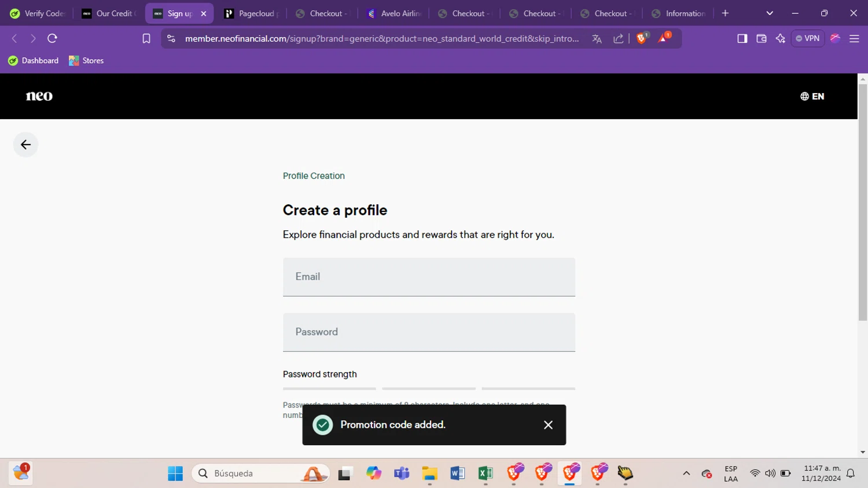The image size is (868, 488).
Task: Click the VPN button
Action: [x=808, y=38]
